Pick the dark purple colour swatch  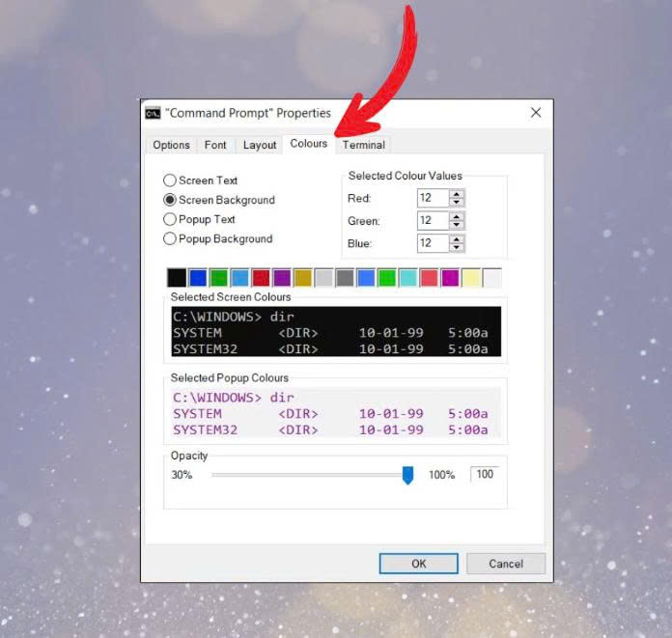pos(282,278)
